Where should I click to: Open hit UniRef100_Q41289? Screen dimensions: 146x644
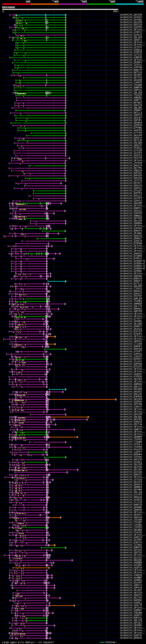point(131,22)
